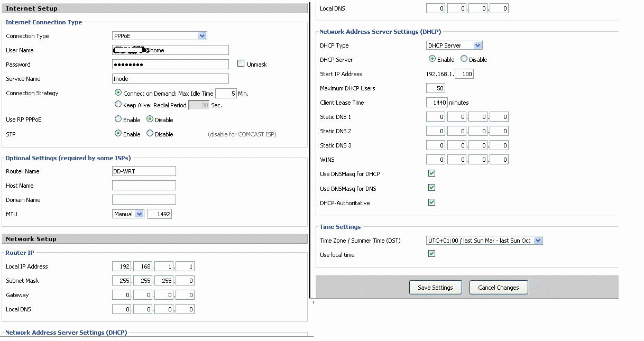The height and width of the screenshot is (341, 644).
Task: Click the Internet Setup section header
Action: [x=155, y=8]
